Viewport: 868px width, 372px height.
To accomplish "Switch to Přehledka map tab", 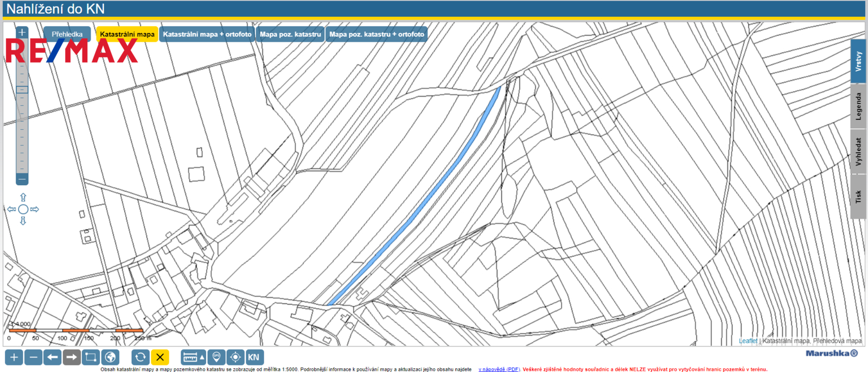I will pos(67,34).
